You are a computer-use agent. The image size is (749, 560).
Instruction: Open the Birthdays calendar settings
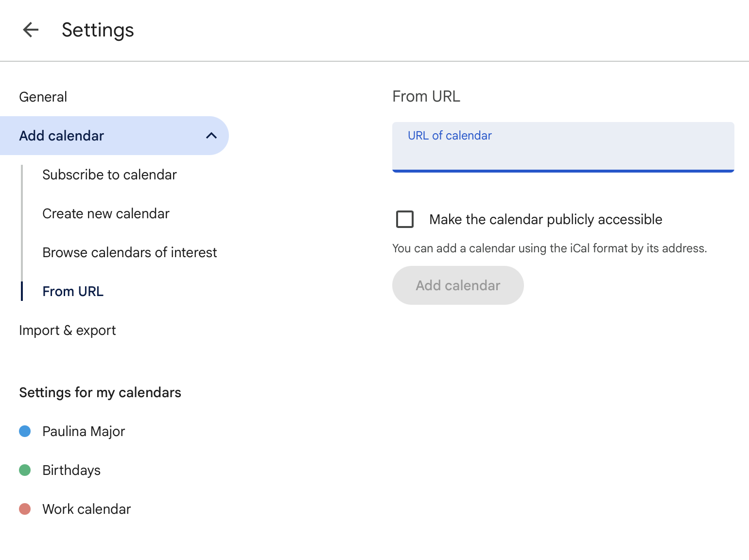71,470
